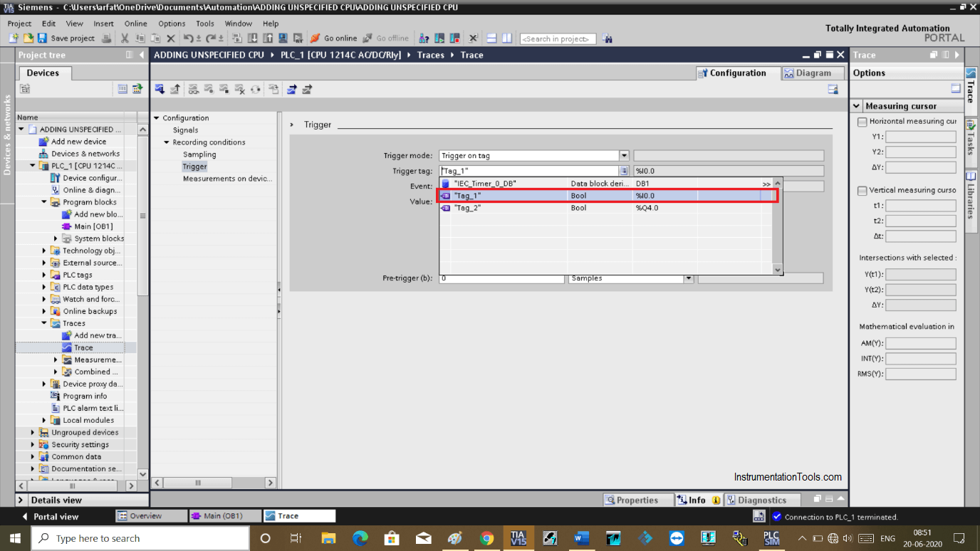
Task: Collapse the Measuring cursor section
Action: tap(857, 106)
